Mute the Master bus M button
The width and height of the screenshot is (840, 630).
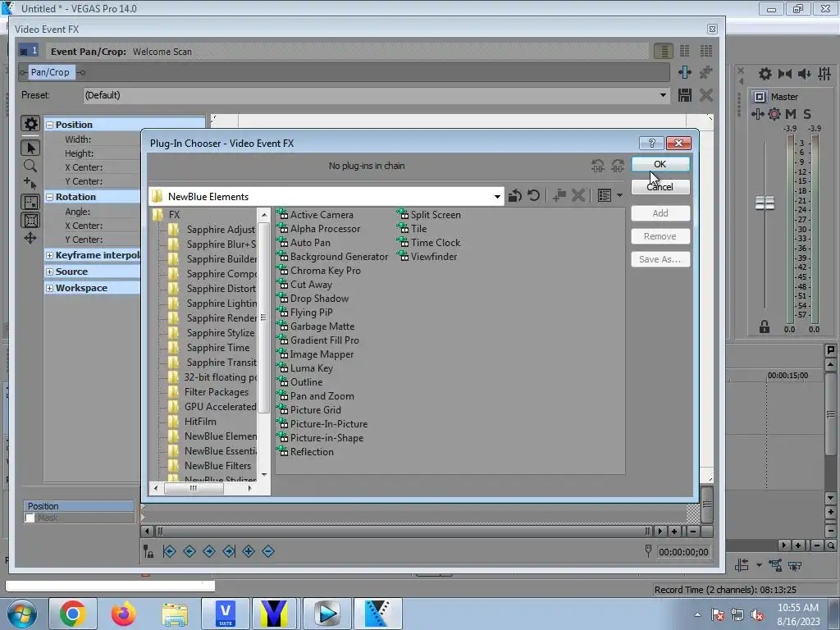[791, 114]
